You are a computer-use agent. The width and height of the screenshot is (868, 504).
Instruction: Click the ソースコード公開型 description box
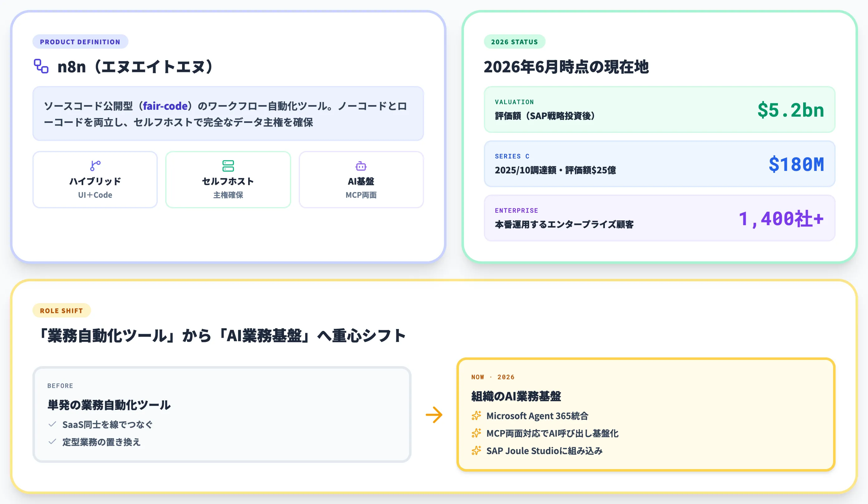(x=228, y=114)
